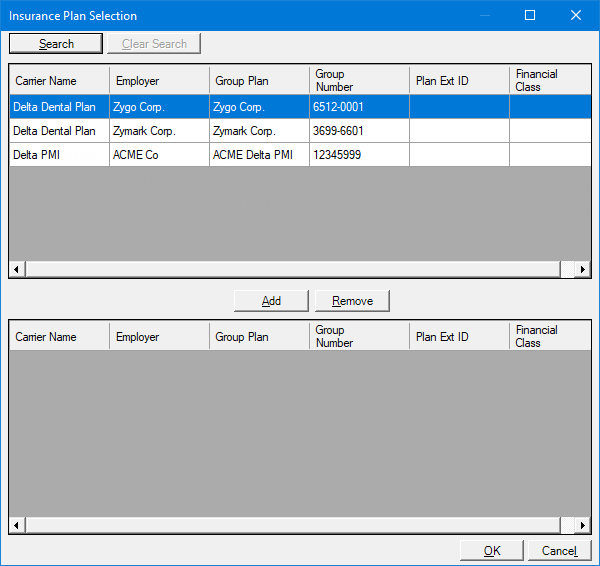600x566 pixels.
Task: Click ACME Delta PMI group plan cell
Action: pos(259,155)
